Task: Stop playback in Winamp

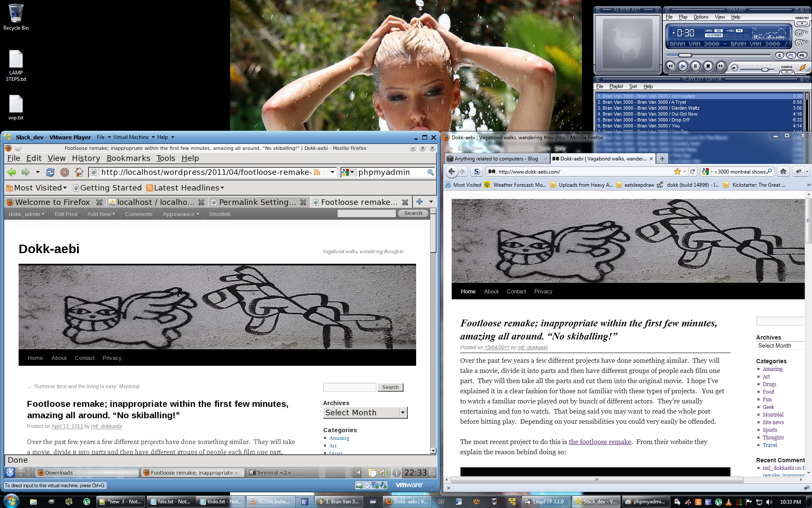Action: tap(708, 66)
